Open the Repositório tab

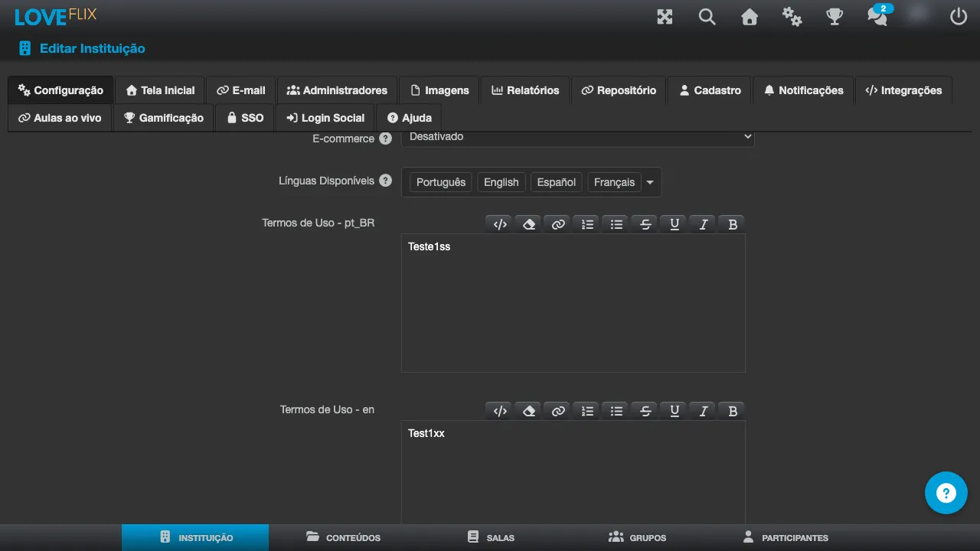619,90
